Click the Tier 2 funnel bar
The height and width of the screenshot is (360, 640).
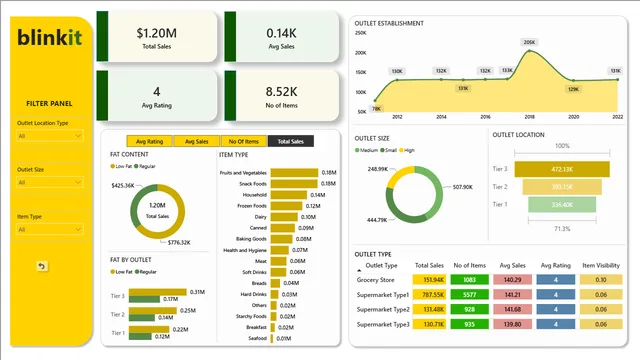tap(562, 187)
